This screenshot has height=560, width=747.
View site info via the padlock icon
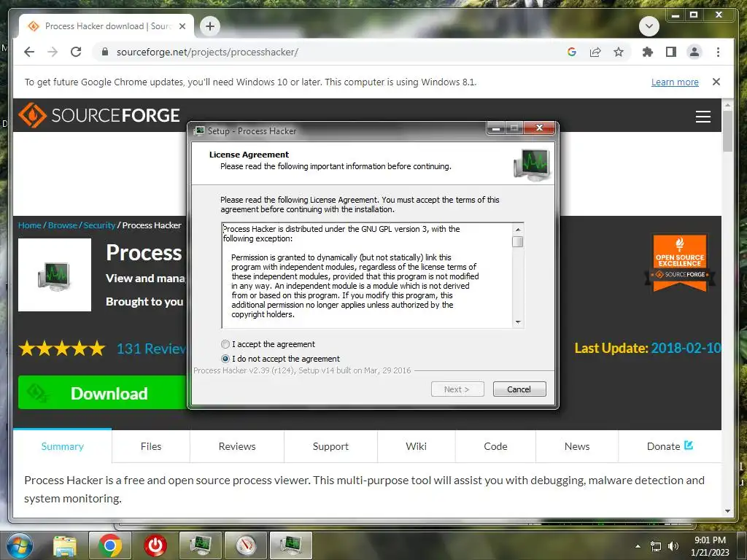point(105,52)
